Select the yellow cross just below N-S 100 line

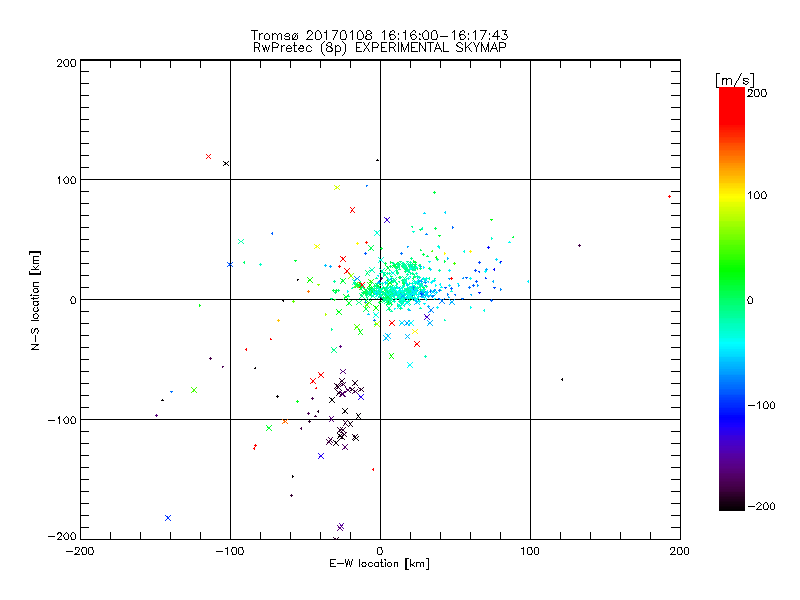click(x=337, y=188)
